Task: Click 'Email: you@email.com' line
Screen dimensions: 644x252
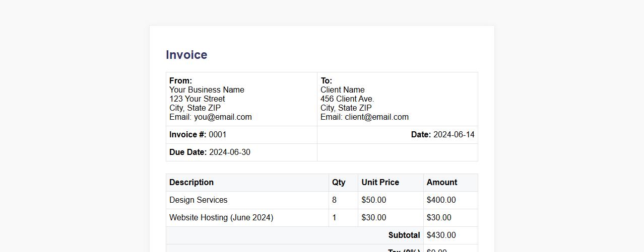Action: 211,117
